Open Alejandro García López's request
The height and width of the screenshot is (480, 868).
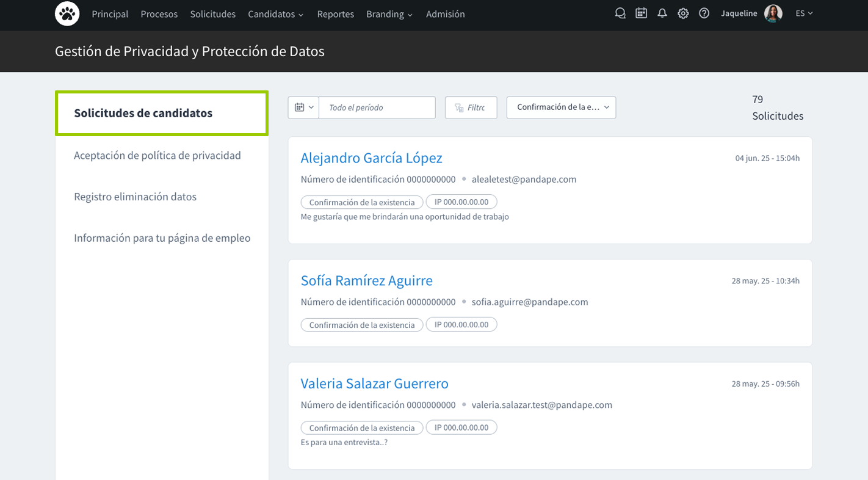[371, 158]
